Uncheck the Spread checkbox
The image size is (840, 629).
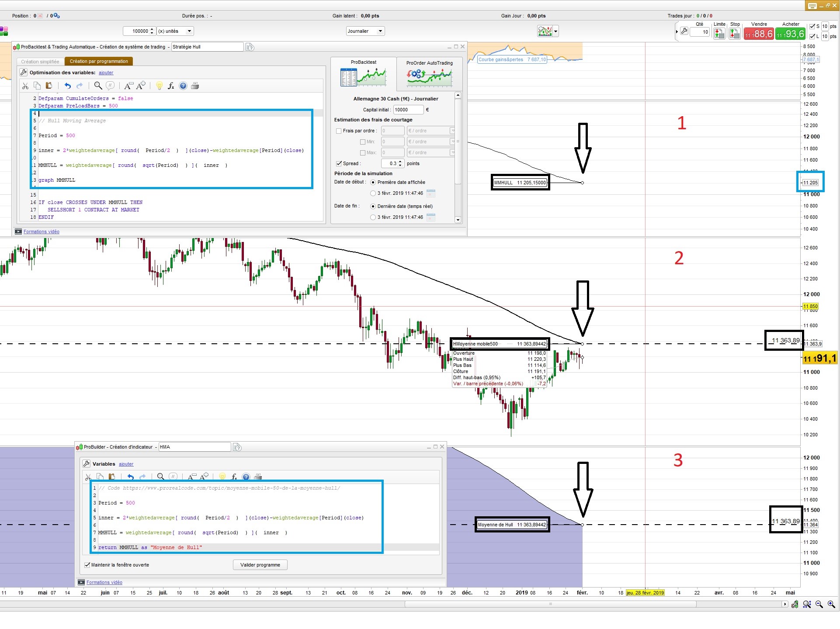339,163
